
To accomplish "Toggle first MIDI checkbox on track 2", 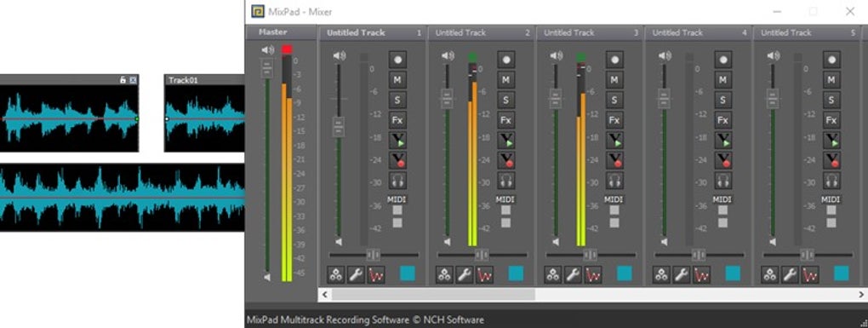I will pos(506,210).
